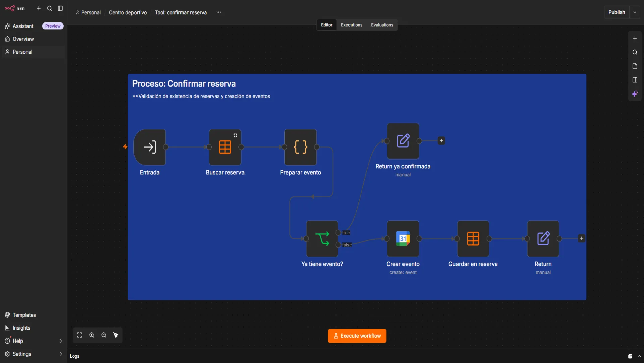Switch to the Evaluations tab

pyautogui.click(x=382, y=25)
